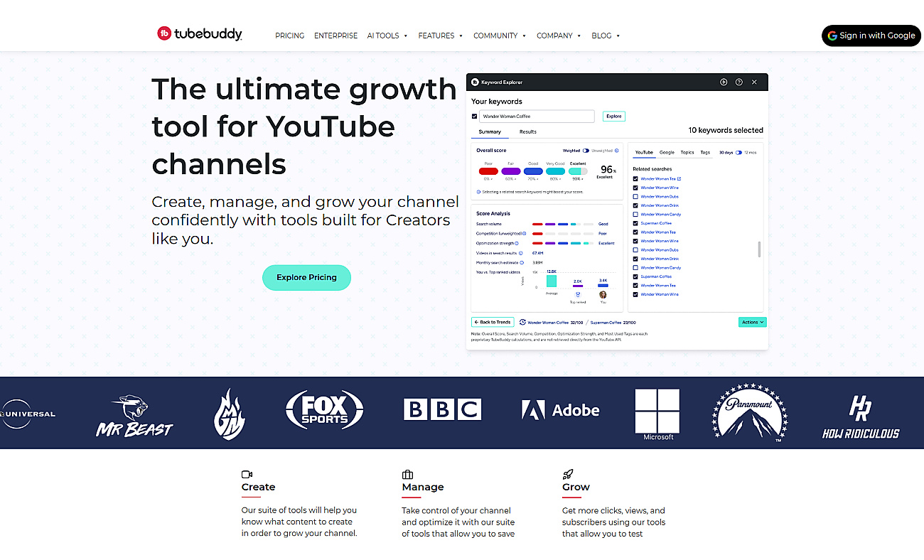The width and height of the screenshot is (924, 560).
Task: Uncheck the first Wonder Woman Tea checkbox
Action: 635,179
